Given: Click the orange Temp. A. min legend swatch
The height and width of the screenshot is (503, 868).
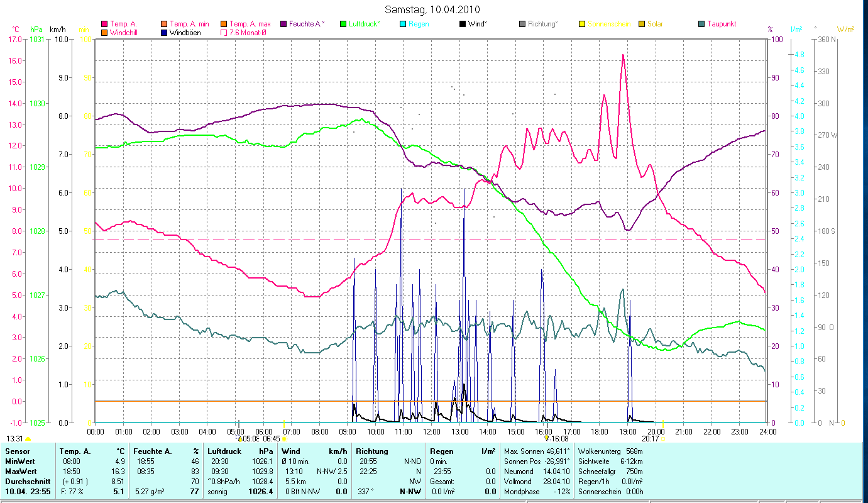Looking at the screenshot, I should click(x=164, y=24).
